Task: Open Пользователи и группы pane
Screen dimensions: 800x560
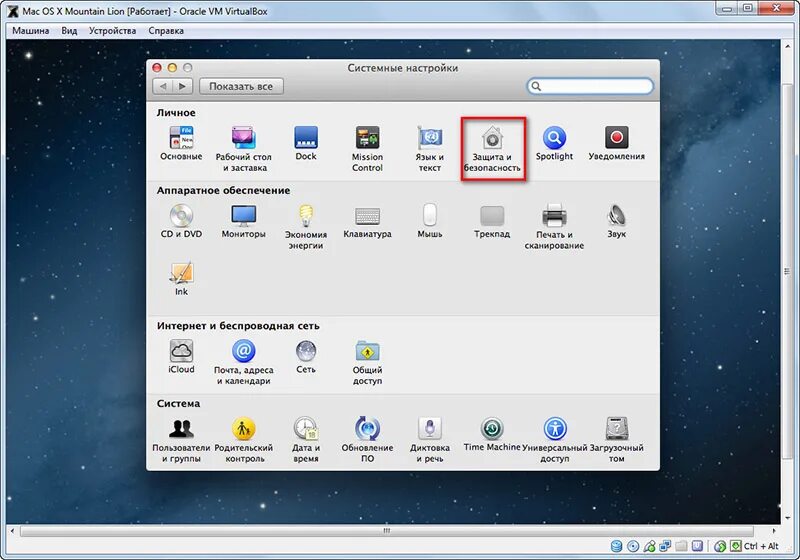Action: (x=181, y=440)
